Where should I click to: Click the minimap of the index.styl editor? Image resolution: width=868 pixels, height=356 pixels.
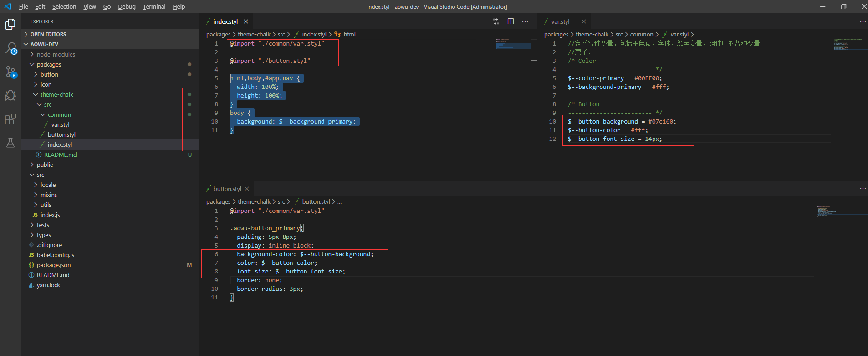pyautogui.click(x=513, y=109)
